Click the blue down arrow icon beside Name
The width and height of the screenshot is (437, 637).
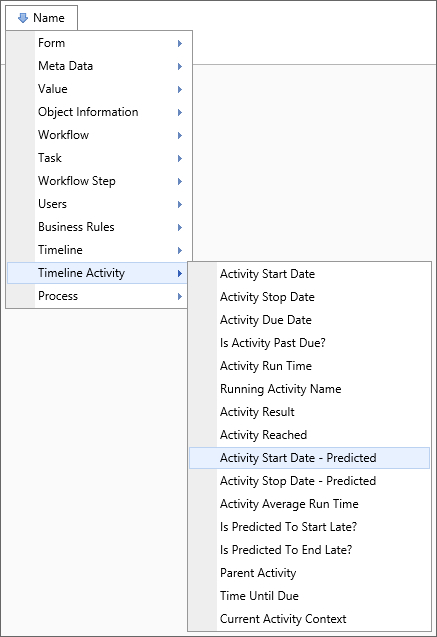[x=23, y=18]
